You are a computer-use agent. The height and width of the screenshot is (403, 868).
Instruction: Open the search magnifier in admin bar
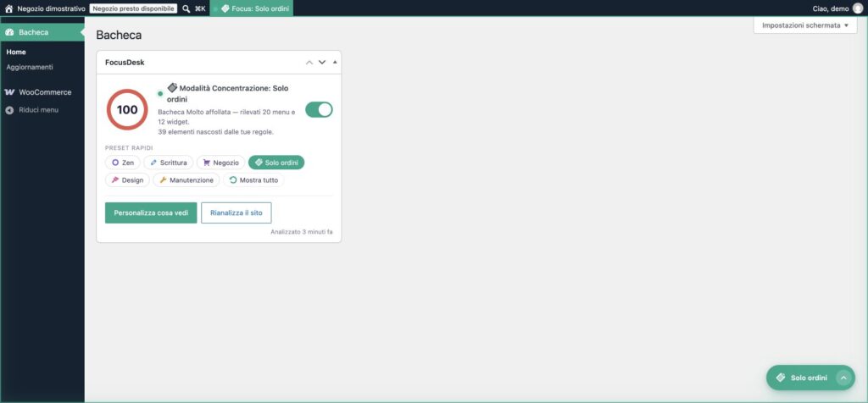click(186, 8)
